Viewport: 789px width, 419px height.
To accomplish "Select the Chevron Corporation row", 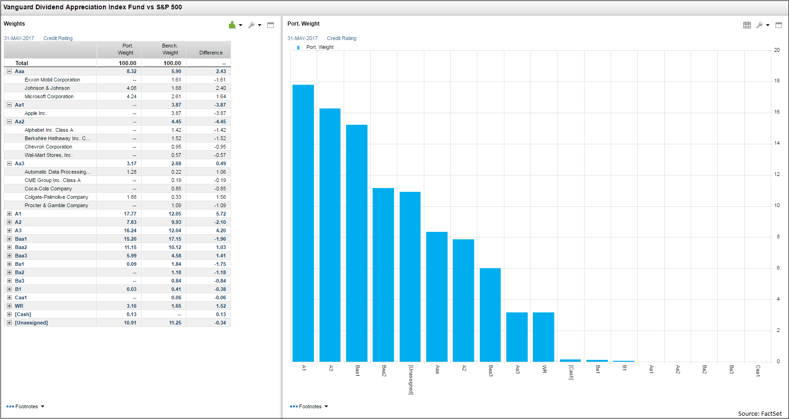I will pyautogui.click(x=118, y=146).
